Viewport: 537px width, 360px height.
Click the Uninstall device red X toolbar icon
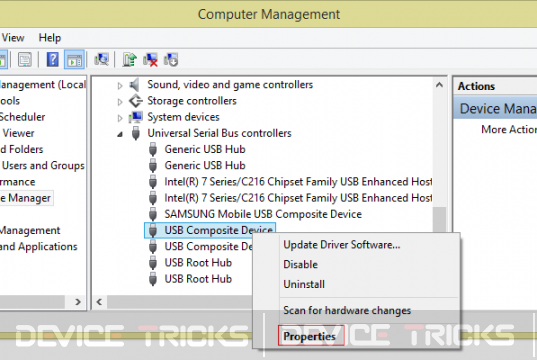(150, 60)
